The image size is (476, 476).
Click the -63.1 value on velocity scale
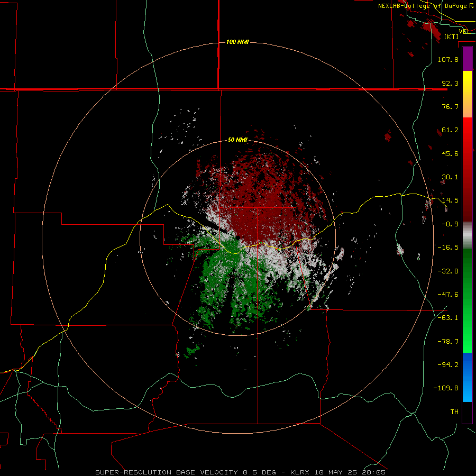point(448,318)
